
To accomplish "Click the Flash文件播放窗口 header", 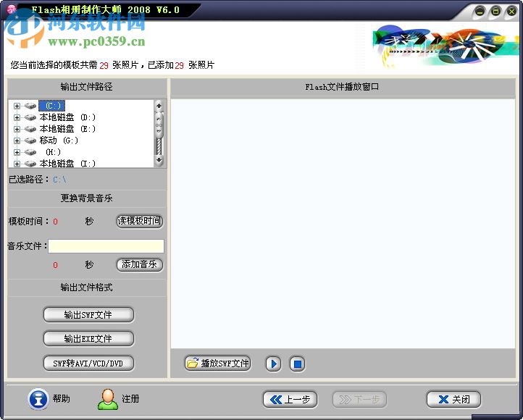I will 342,87.
